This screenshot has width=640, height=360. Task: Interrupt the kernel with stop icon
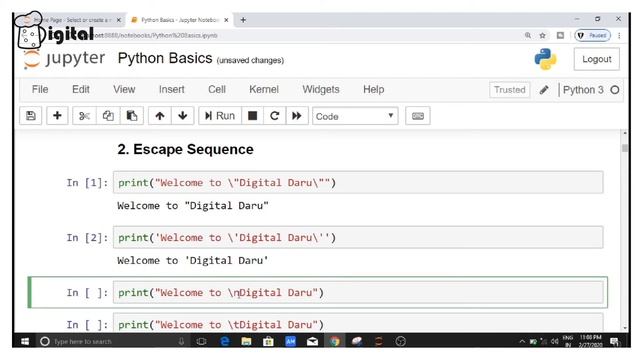click(x=253, y=116)
